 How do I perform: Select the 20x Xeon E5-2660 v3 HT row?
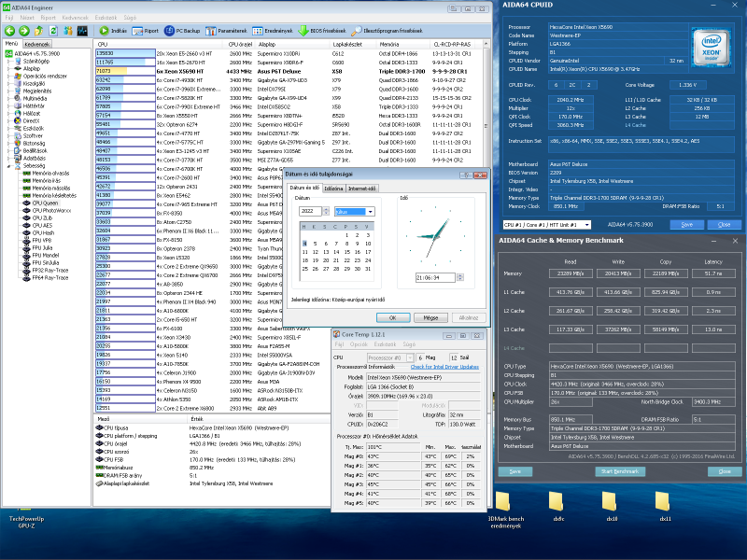(289, 53)
